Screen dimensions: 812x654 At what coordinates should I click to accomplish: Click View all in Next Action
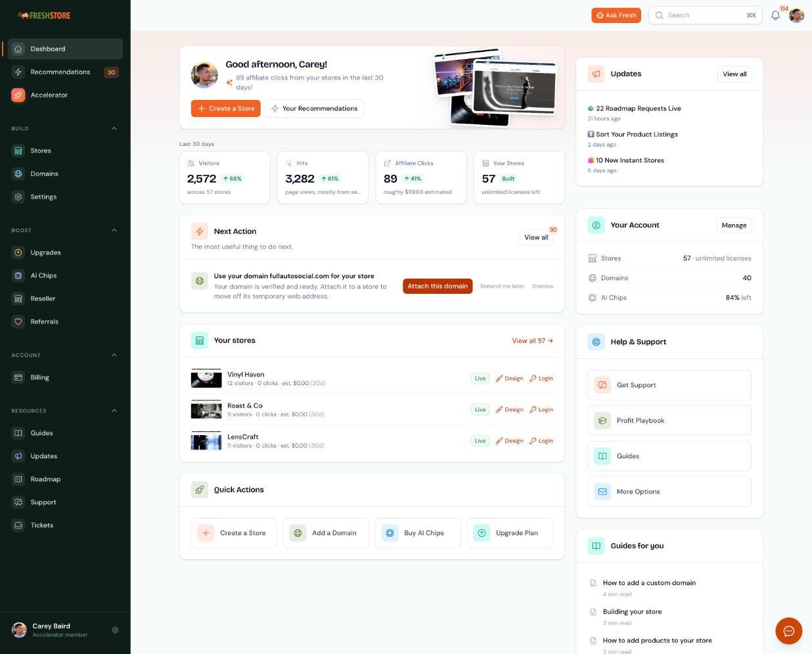(536, 237)
